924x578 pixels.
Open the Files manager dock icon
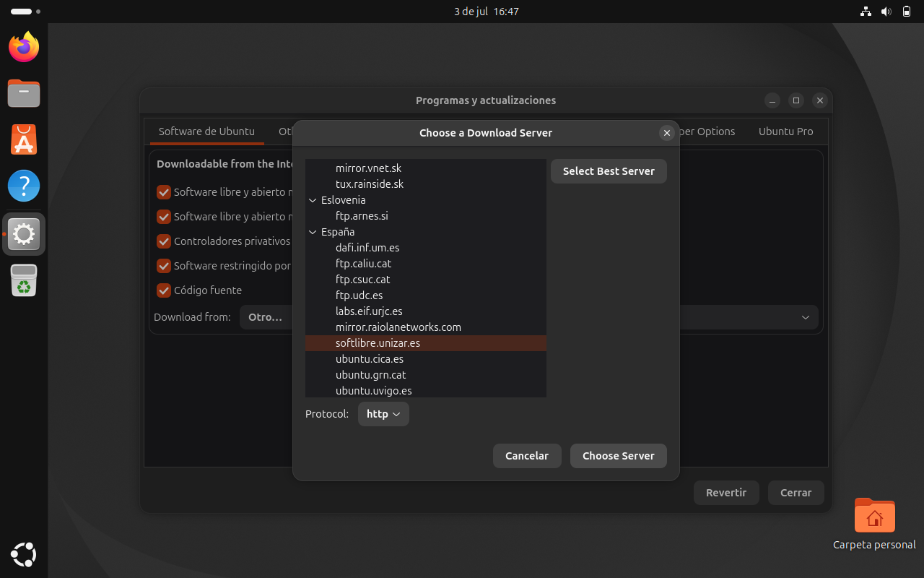click(x=24, y=93)
